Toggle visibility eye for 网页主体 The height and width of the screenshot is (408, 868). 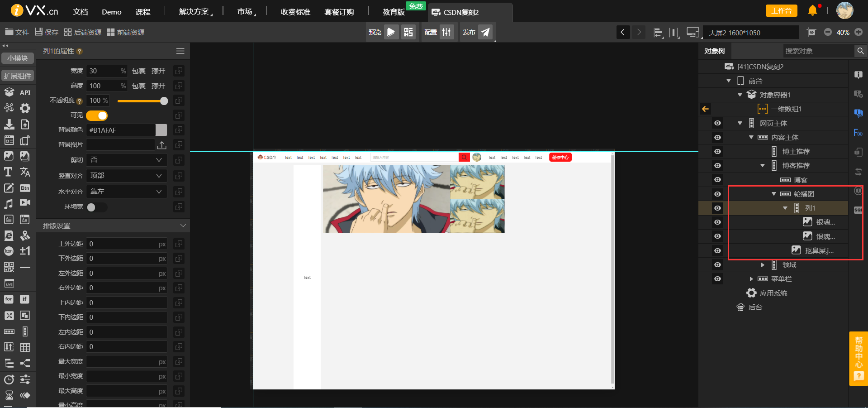pyautogui.click(x=717, y=123)
